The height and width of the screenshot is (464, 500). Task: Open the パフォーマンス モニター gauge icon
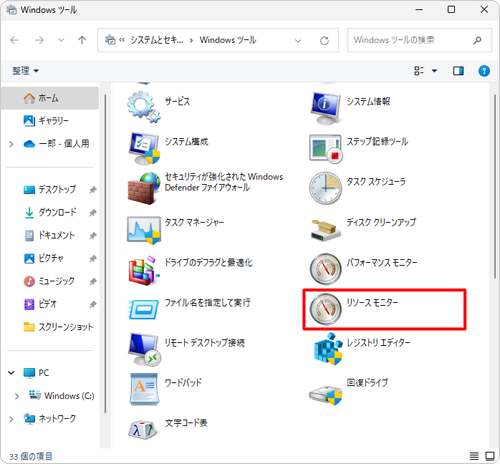[326, 269]
